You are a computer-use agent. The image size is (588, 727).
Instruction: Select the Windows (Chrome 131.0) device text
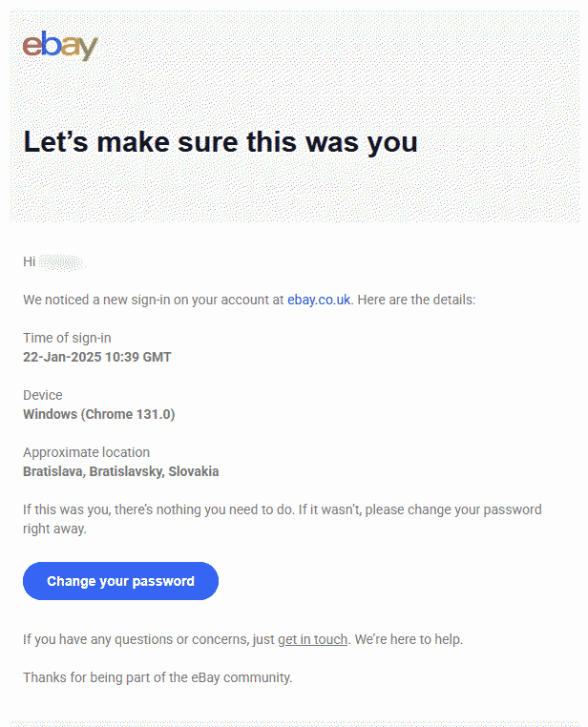[98, 414]
